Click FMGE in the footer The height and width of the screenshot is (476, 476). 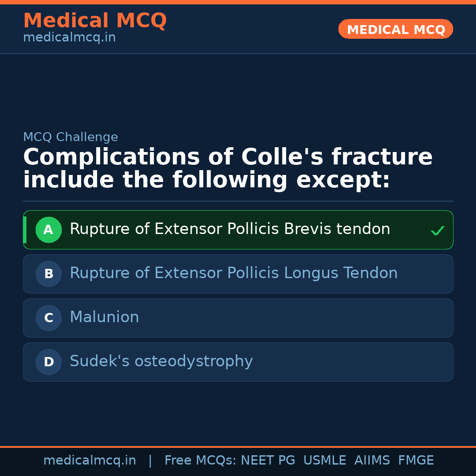[x=416, y=461]
